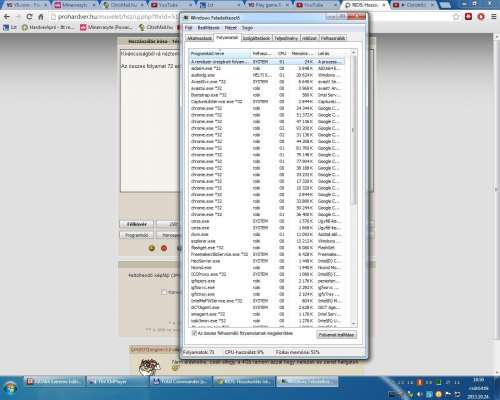This screenshot has height=400, width=500.
Task: Click the CPU-használat status bar text
Action: 244,352
